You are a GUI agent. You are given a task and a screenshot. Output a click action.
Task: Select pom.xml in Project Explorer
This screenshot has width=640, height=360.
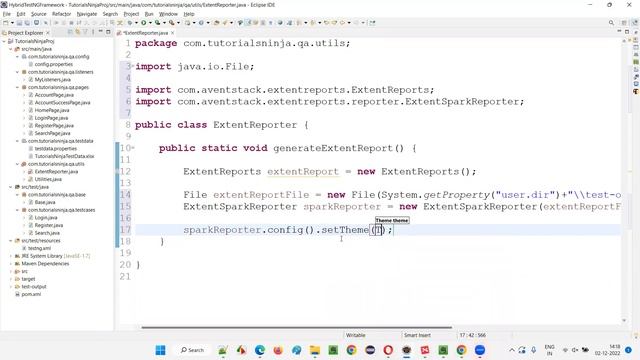click(31, 294)
